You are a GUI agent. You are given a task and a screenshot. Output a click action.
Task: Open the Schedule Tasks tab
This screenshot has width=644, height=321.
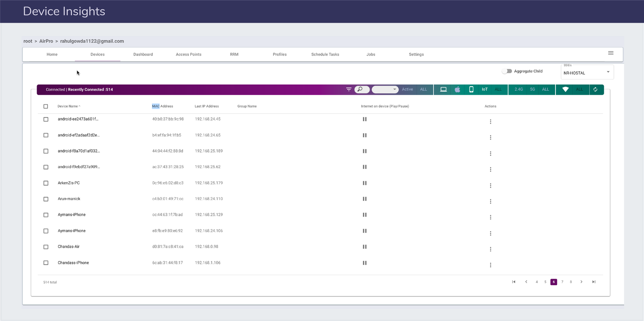pos(325,54)
